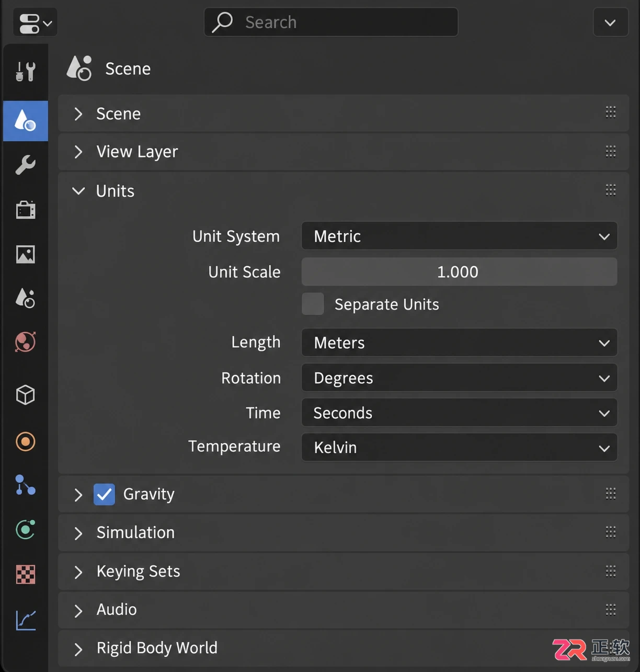Click the Temperature label

pyautogui.click(x=234, y=446)
